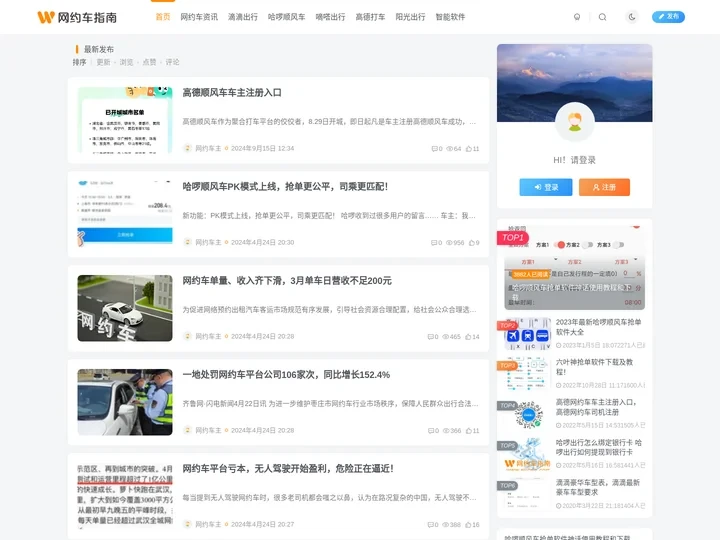Image resolution: width=720 pixels, height=540 pixels.
Task: Click views icon showing 956
Action: coord(449,243)
